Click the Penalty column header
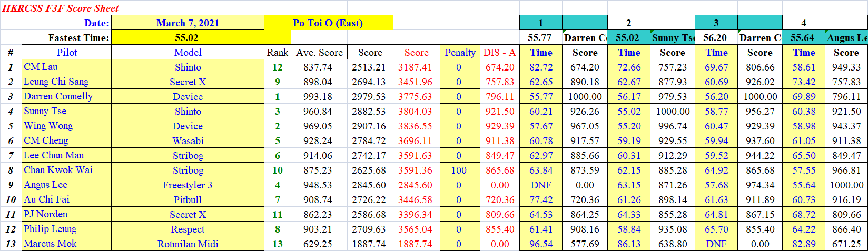 459,52
